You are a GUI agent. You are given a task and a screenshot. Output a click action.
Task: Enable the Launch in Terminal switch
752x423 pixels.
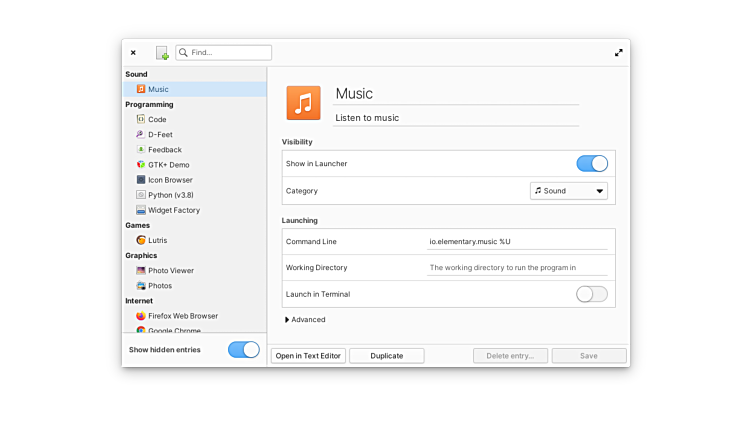coord(592,294)
